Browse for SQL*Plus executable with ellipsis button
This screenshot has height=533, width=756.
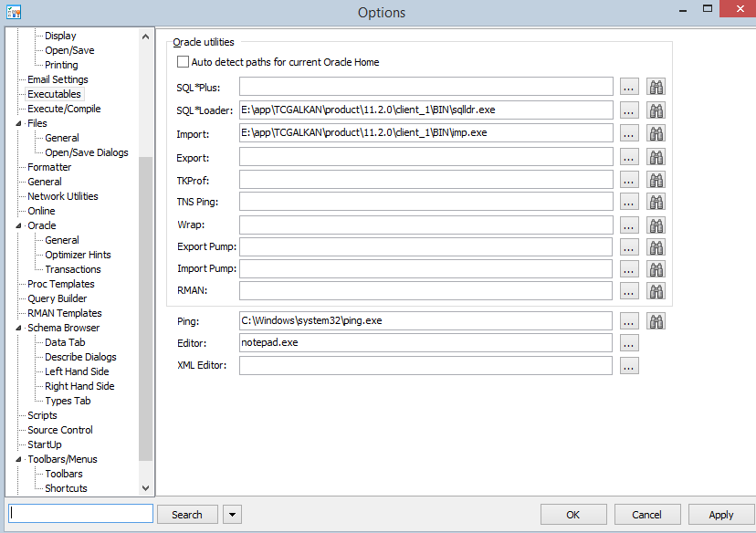click(629, 88)
